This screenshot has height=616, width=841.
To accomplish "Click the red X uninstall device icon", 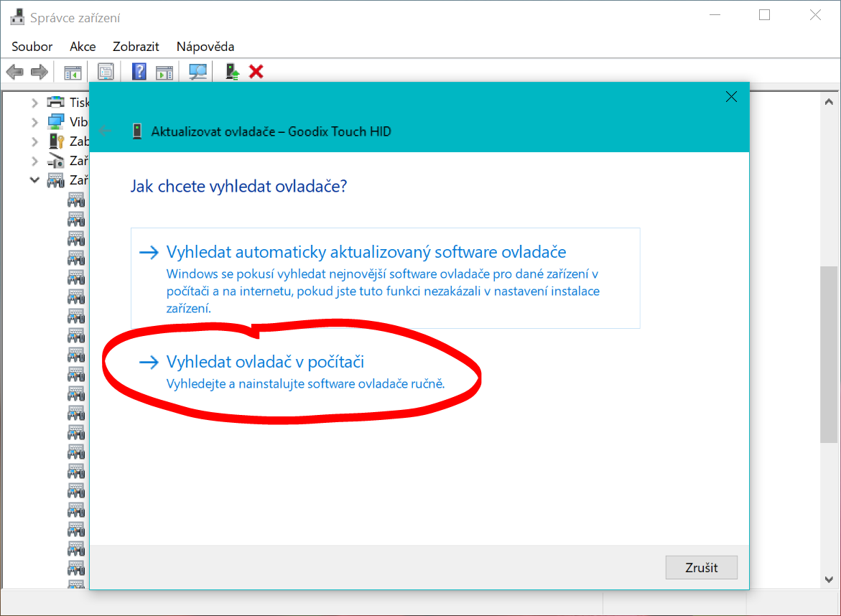I will point(256,72).
